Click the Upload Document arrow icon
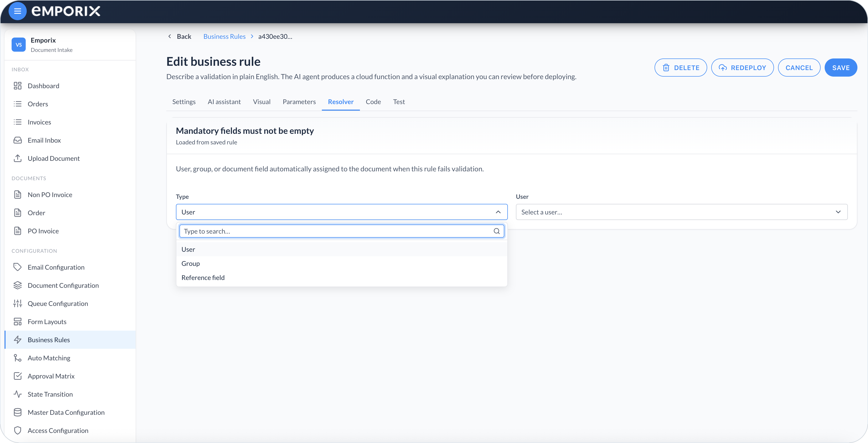The height and width of the screenshot is (443, 868). [x=18, y=158]
